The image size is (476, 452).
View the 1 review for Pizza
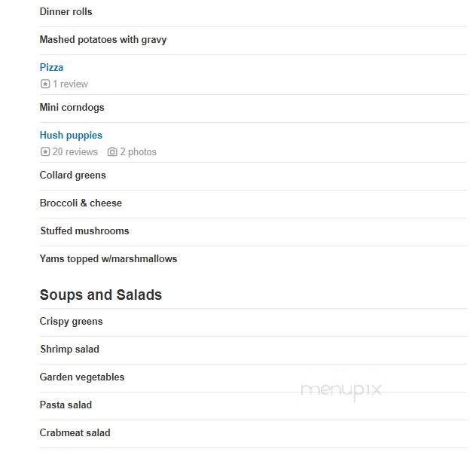(x=70, y=84)
